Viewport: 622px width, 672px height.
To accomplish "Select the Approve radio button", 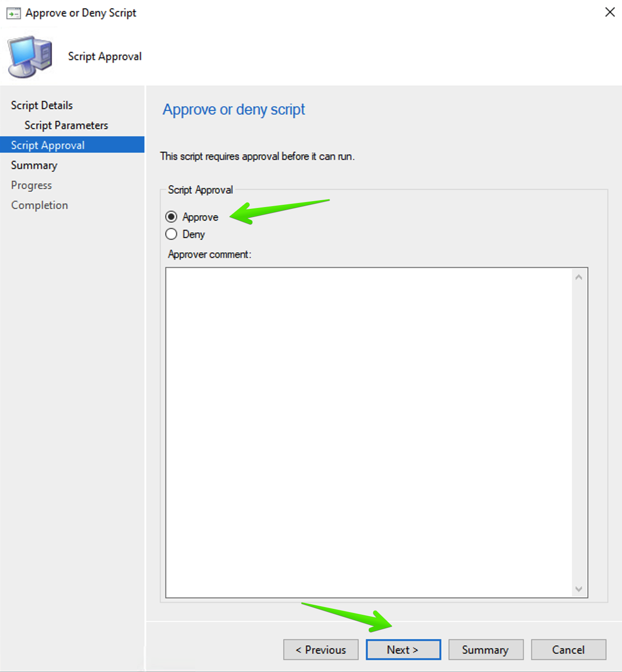I will pyautogui.click(x=171, y=217).
